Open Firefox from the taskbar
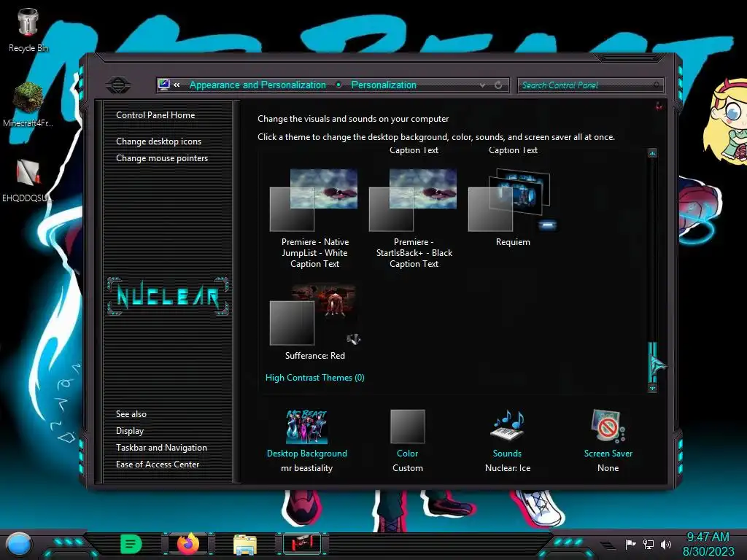The height and width of the screenshot is (560, 747). pyautogui.click(x=188, y=544)
